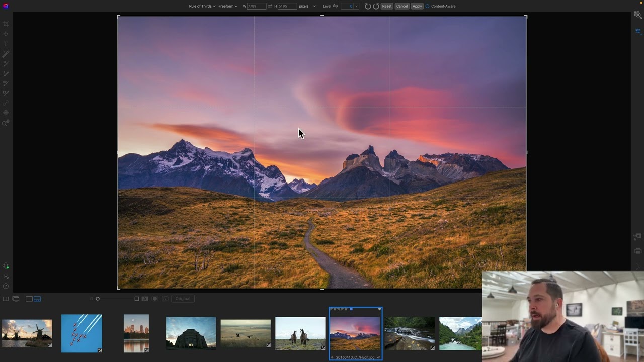This screenshot has height=362, width=644.
Task: Open the dual display mode icon
Action: pos(16,299)
